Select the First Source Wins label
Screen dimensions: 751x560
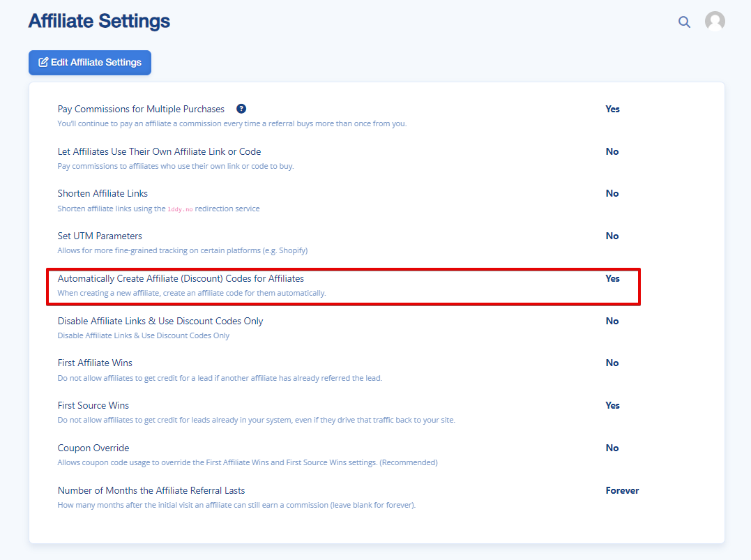[x=93, y=405]
